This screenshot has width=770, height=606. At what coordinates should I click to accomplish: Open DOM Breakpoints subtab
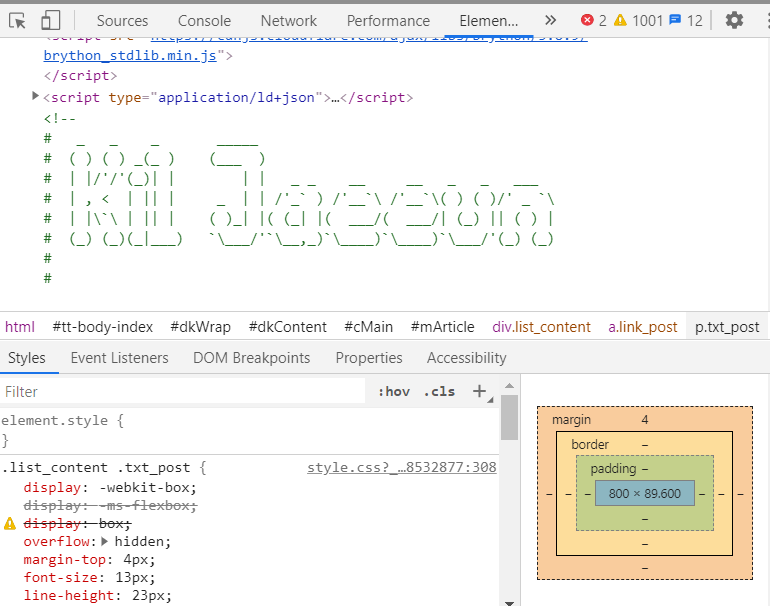[x=251, y=358]
